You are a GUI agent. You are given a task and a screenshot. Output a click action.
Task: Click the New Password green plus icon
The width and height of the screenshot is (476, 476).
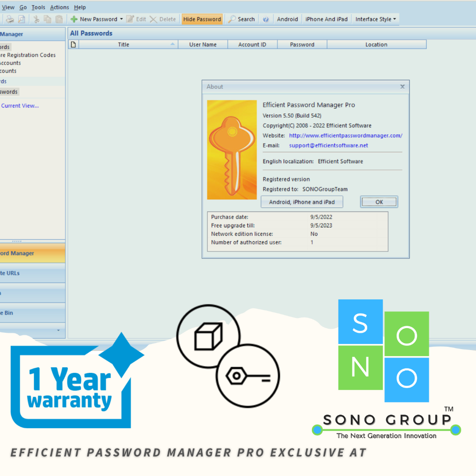[74, 19]
